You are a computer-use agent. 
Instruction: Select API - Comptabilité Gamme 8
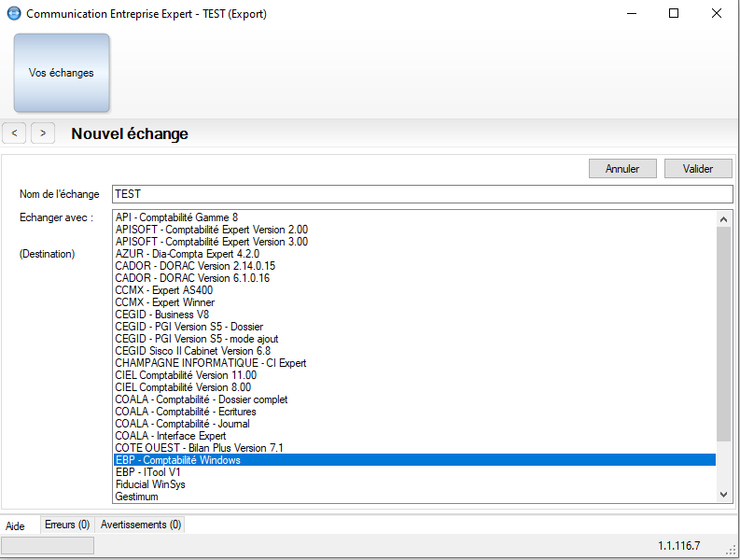pyautogui.click(x=415, y=217)
